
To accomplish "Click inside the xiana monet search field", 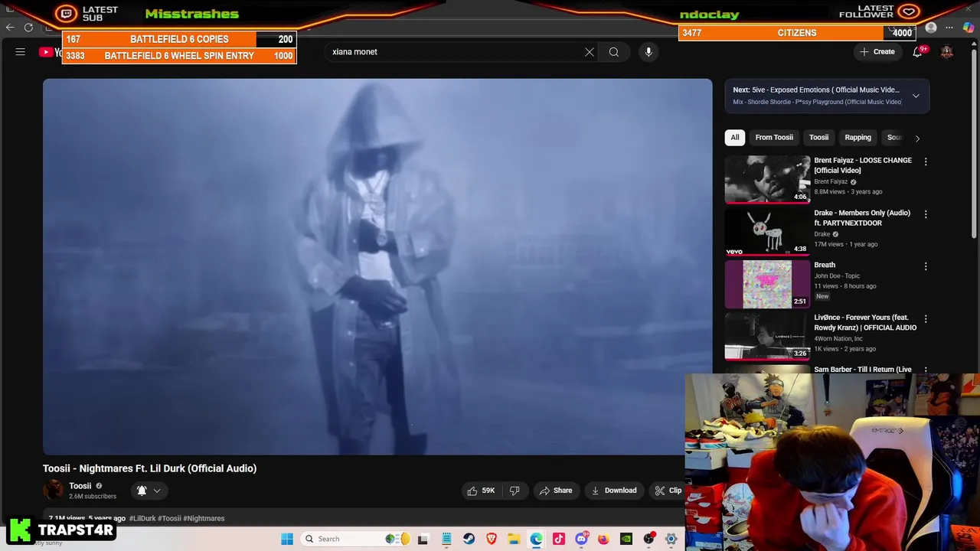I will click(456, 52).
